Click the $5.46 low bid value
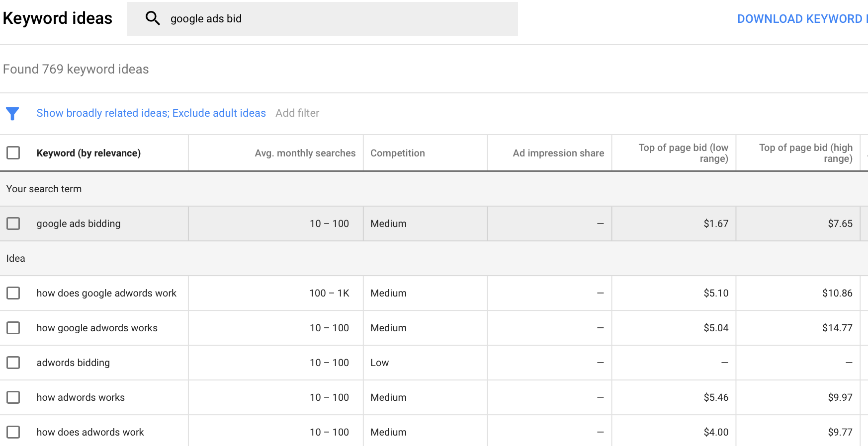 click(716, 397)
